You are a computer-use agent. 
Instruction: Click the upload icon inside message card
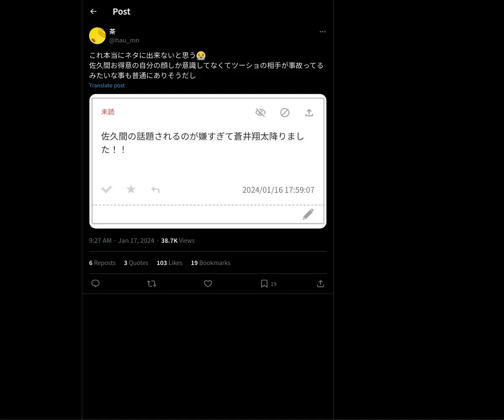(x=309, y=112)
